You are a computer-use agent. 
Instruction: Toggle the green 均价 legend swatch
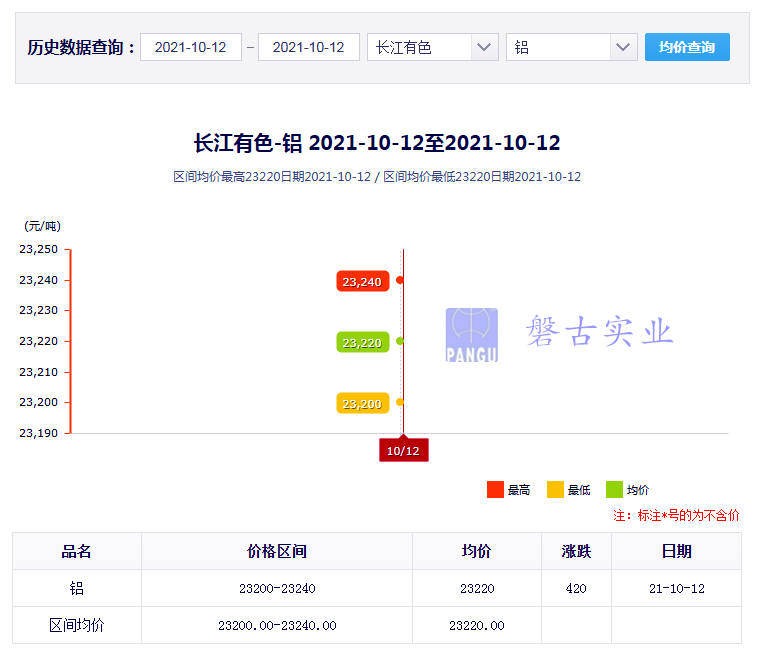click(x=614, y=489)
